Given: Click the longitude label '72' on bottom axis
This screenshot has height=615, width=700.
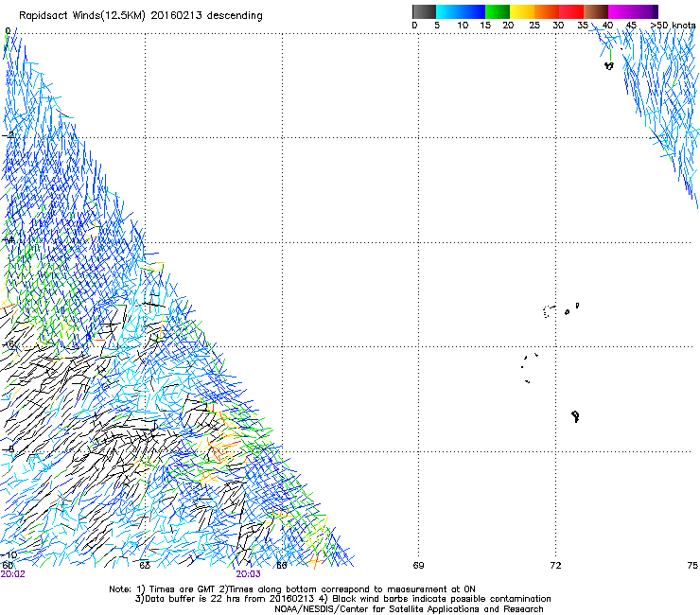Looking at the screenshot, I should click(x=555, y=566).
